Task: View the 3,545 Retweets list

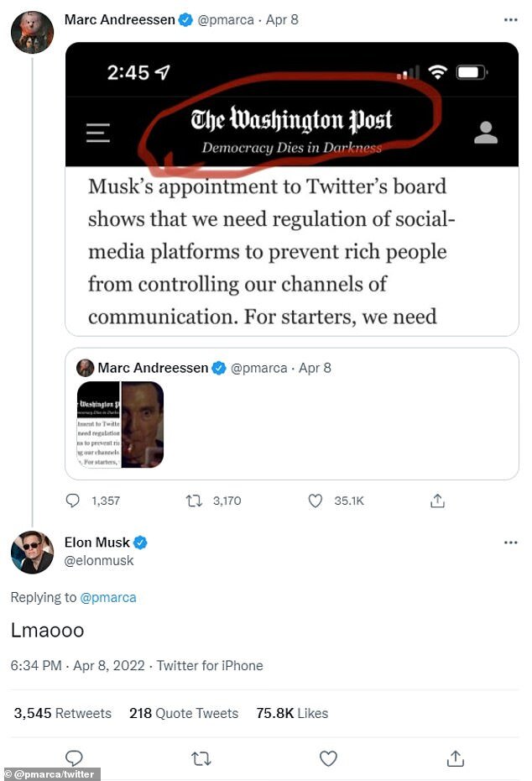Action: [63, 713]
